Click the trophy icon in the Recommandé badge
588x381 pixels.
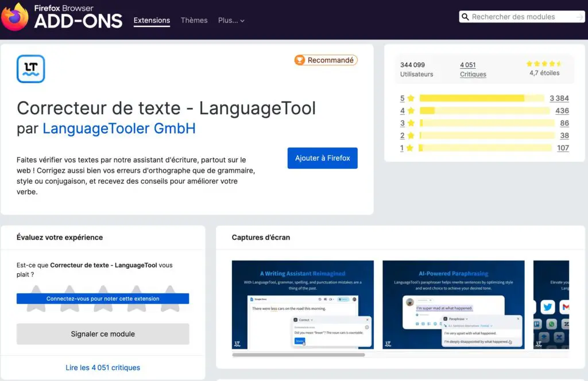[300, 60]
